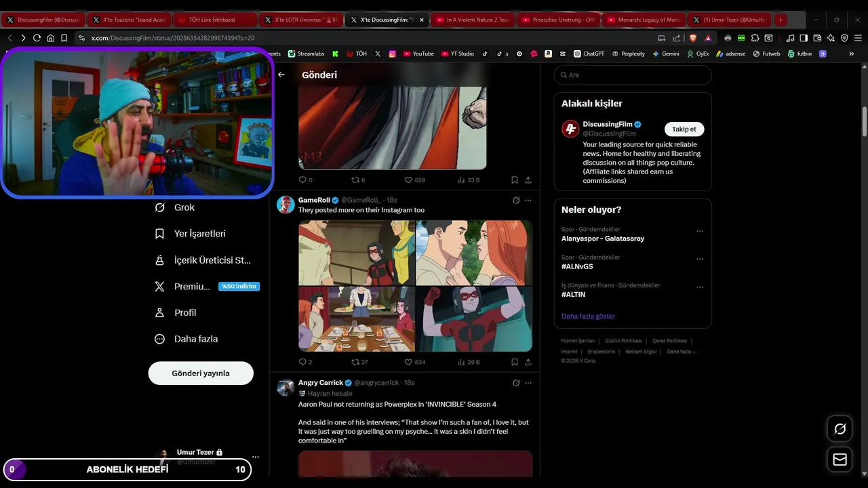Switch to X'te LOTR Universe tab
Viewport: 868px width, 488px height.
[300, 20]
